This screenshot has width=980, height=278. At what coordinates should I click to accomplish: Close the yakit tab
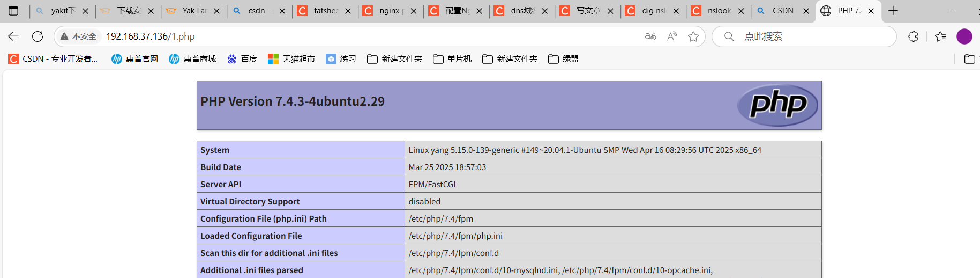point(85,11)
